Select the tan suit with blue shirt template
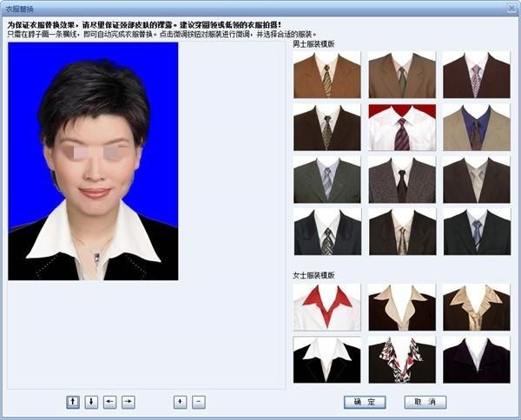Image resolution: width=521 pixels, height=420 pixels. click(x=477, y=128)
